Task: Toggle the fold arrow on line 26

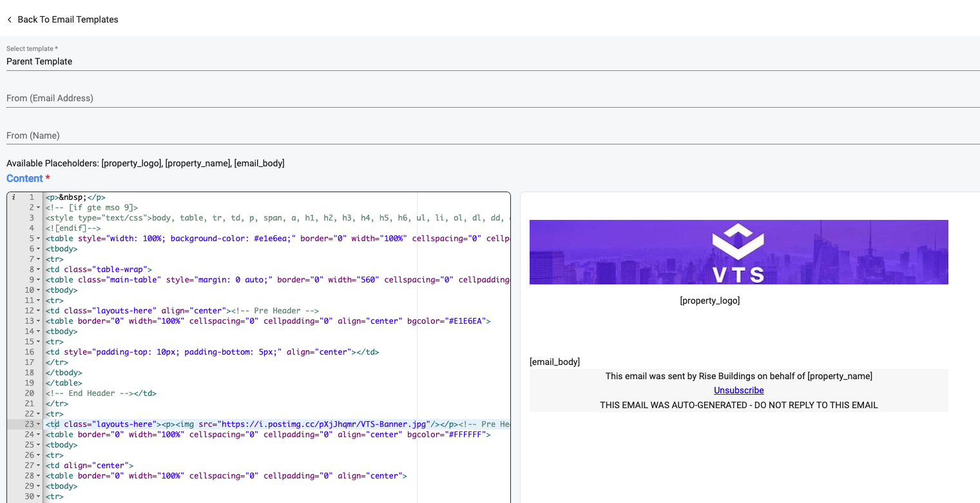Action: pyautogui.click(x=39, y=455)
